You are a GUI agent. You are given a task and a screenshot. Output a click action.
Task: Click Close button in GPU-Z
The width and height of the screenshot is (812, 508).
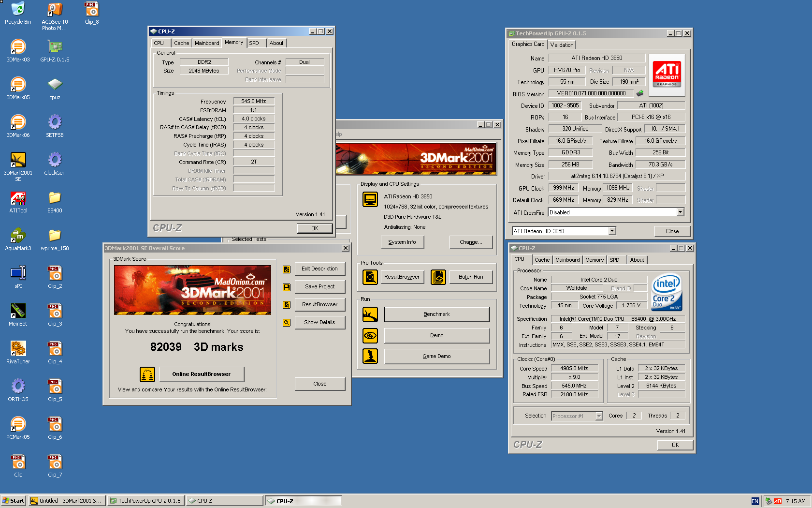(672, 231)
